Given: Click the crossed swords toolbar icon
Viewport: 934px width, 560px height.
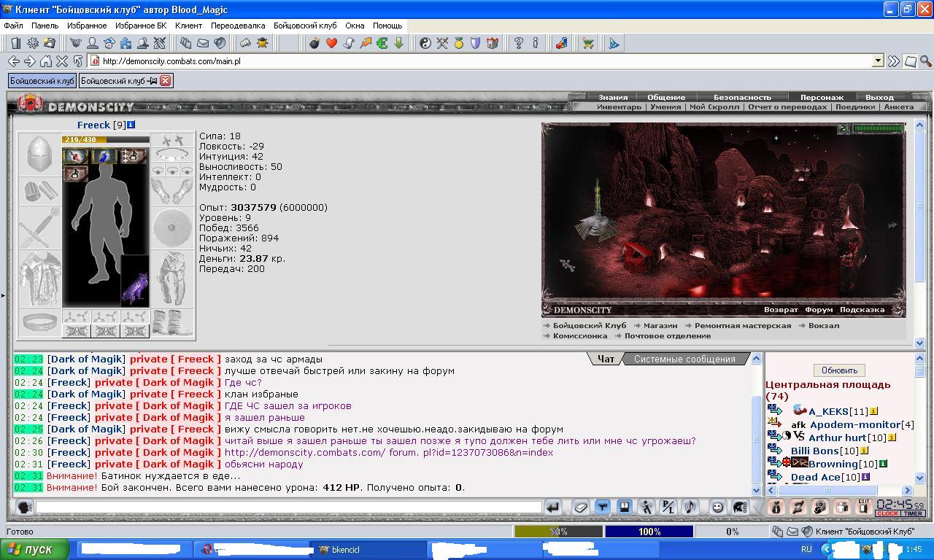Looking at the screenshot, I should tap(442, 44).
